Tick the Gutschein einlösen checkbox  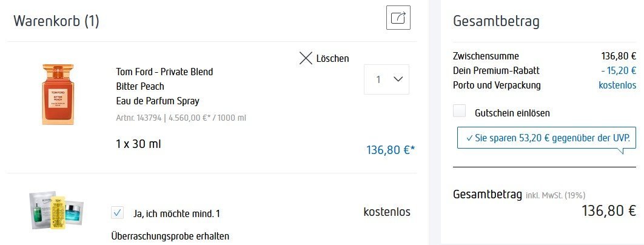click(460, 112)
